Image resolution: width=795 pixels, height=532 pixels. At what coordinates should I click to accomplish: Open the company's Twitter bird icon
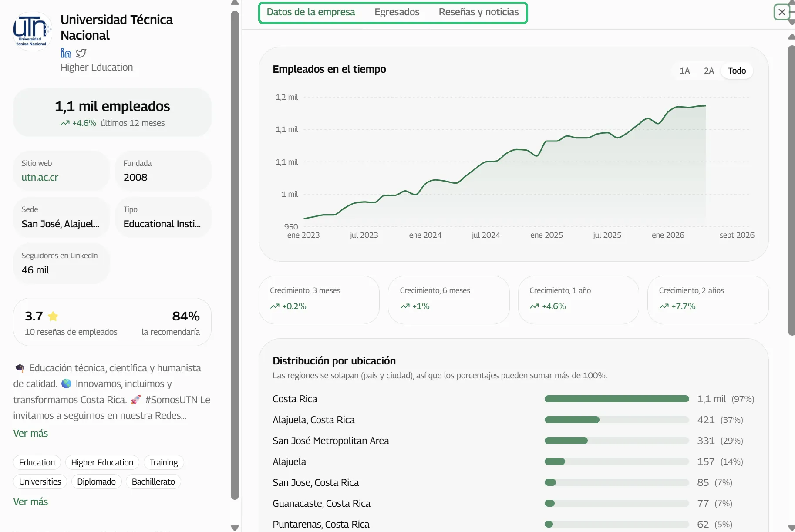pyautogui.click(x=81, y=53)
